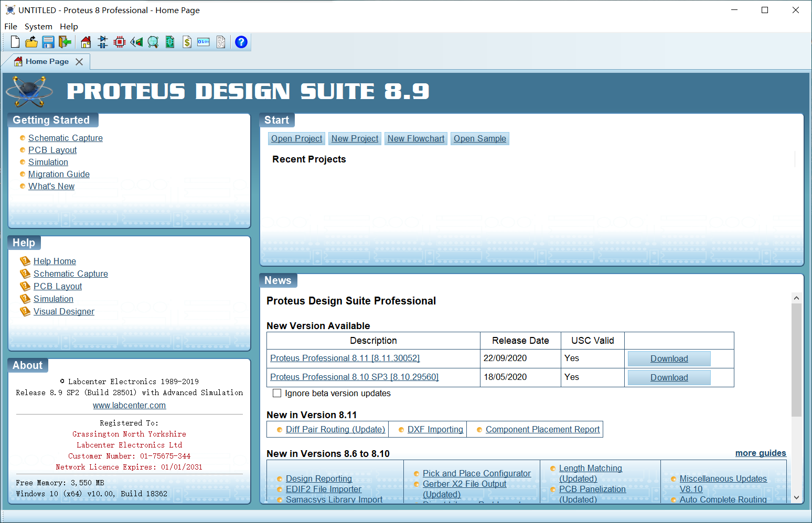Open the Source Code binary icon
The height and width of the screenshot is (523, 812).
[204, 42]
